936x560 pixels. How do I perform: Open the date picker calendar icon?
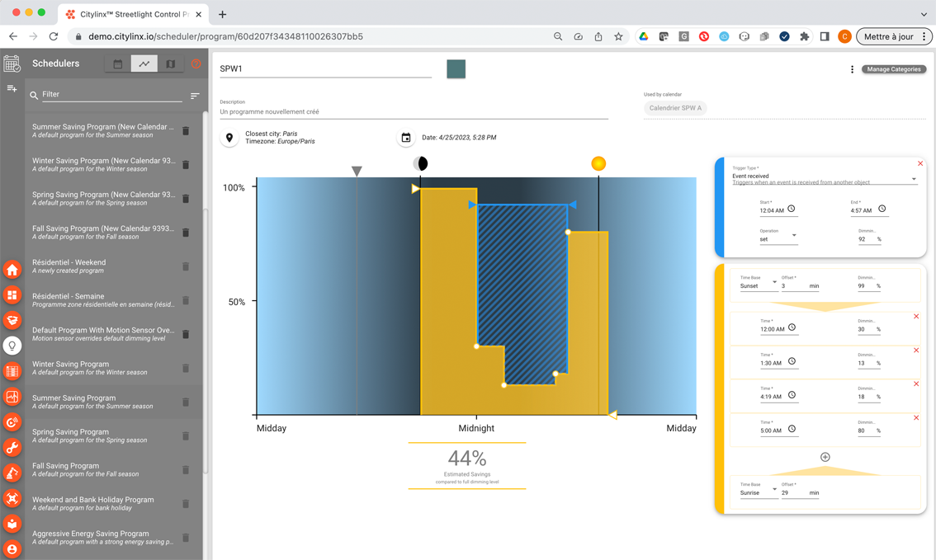[x=406, y=138]
